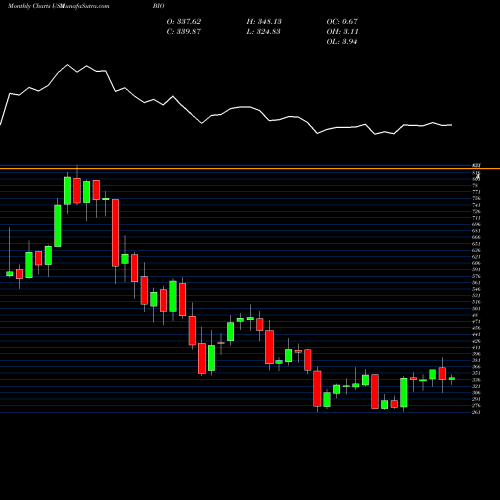This screenshot has height=500, width=500.
Task: Click the 711 price axis label
Action: coord(476,218)
